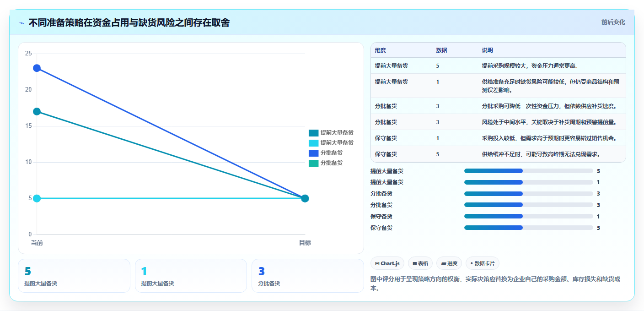Click the footnote starting 图中评分用于呈现策略方向的权衡

coord(495,284)
